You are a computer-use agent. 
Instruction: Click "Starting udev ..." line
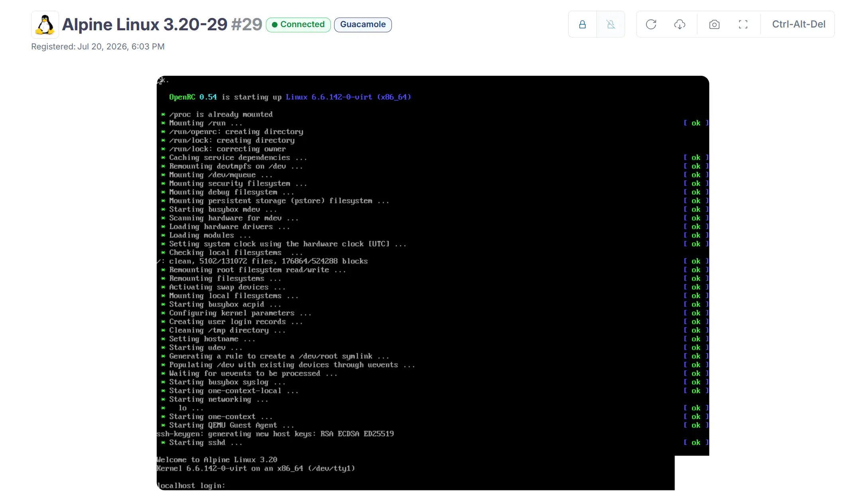point(205,348)
